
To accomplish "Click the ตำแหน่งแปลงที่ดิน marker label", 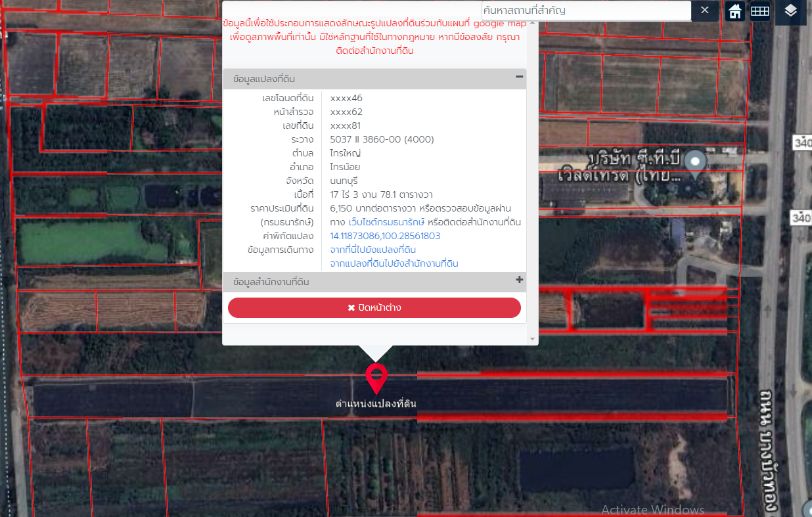I will point(376,403).
